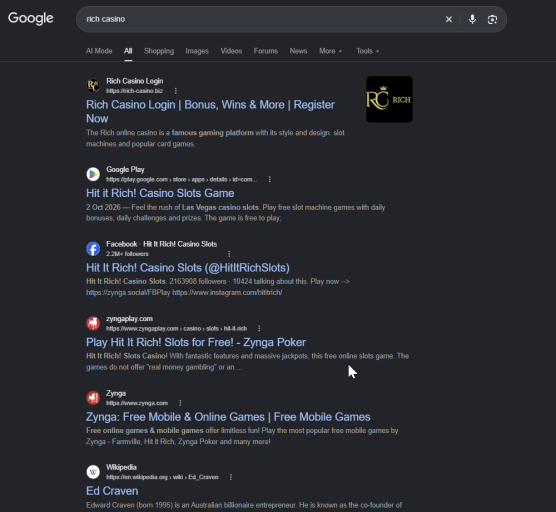Click the Google logo
Viewport: 556px width, 512px height.
point(31,18)
